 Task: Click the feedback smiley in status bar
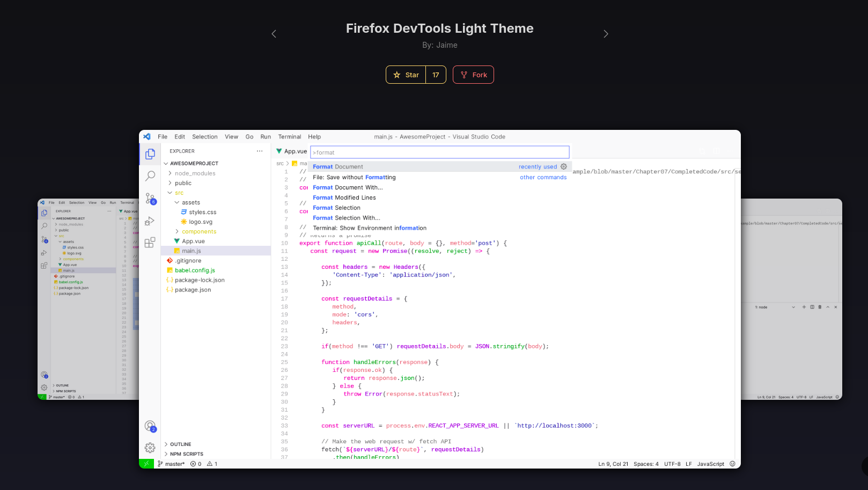732,464
